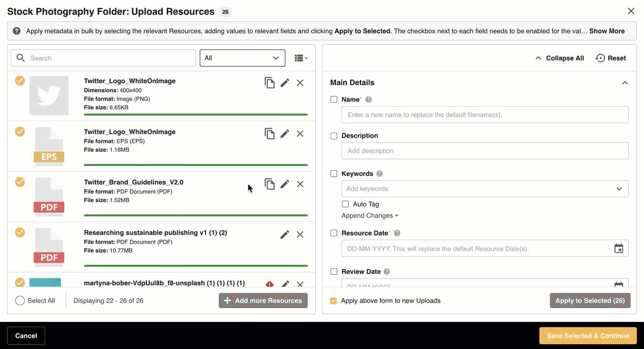The image size is (644, 349).
Task: Click Show More in the info banner
Action: 607,31
